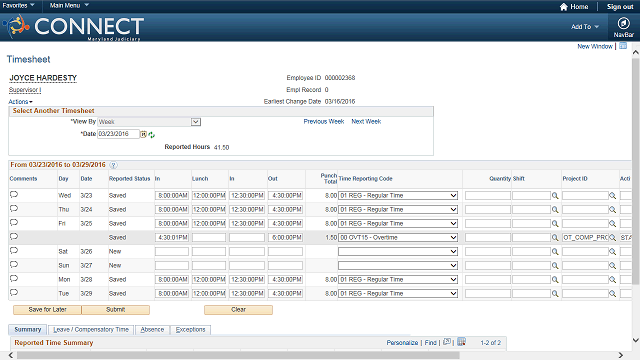Expand the Actions dropdown menu
Screen dimensions: 640x360
20,102
